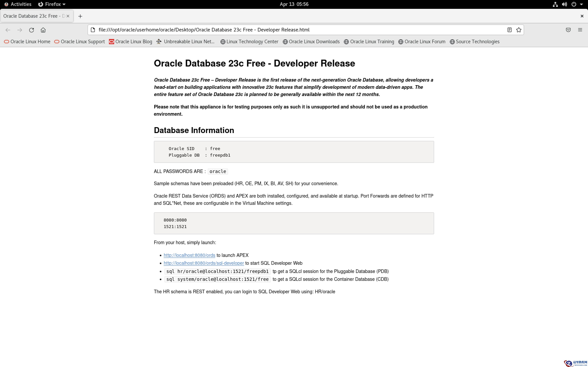This screenshot has width=588, height=367.
Task: Expand the system power menu arrow
Action: (x=581, y=4)
